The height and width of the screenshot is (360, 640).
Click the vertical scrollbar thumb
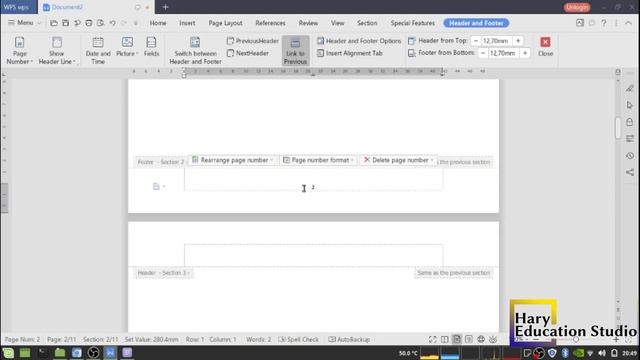click(x=618, y=128)
